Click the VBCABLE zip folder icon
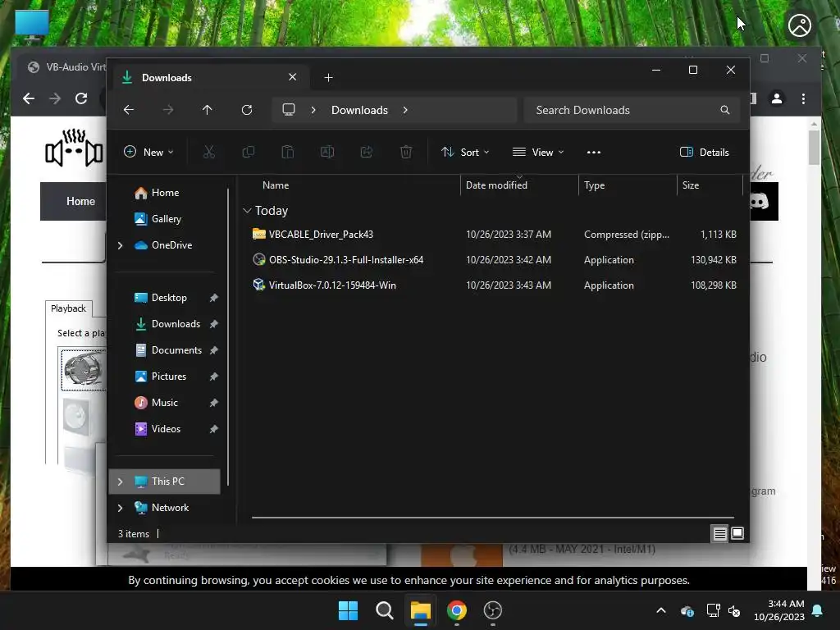The height and width of the screenshot is (630, 840). (259, 234)
